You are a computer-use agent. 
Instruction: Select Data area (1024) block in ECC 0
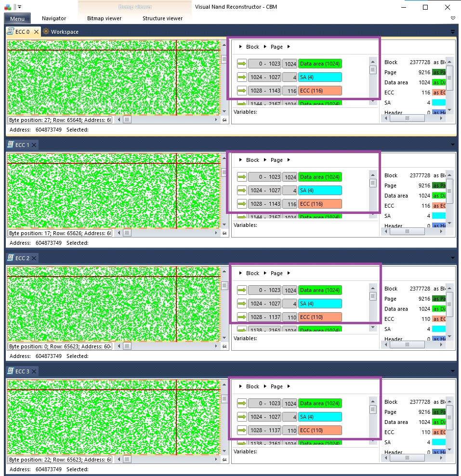[x=320, y=64]
